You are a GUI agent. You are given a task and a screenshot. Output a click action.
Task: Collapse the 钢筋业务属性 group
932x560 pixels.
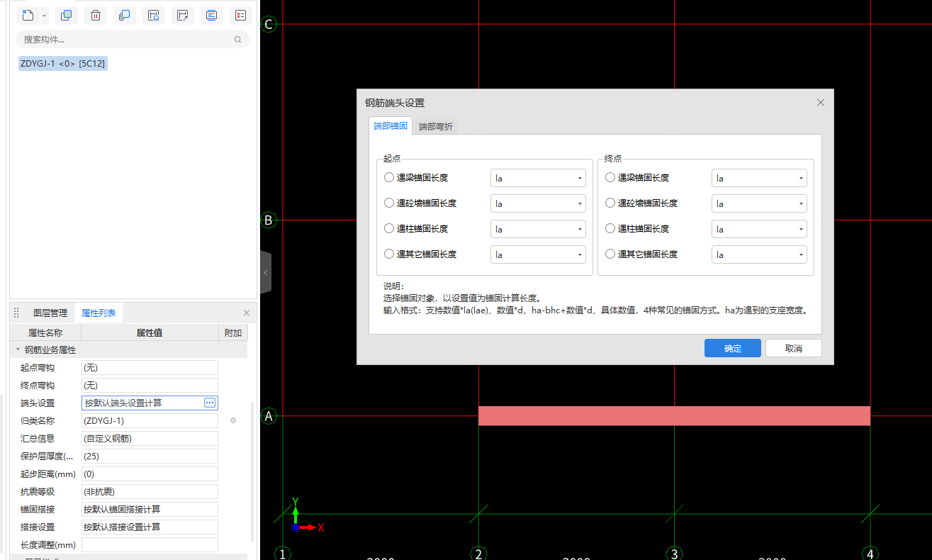(18, 350)
